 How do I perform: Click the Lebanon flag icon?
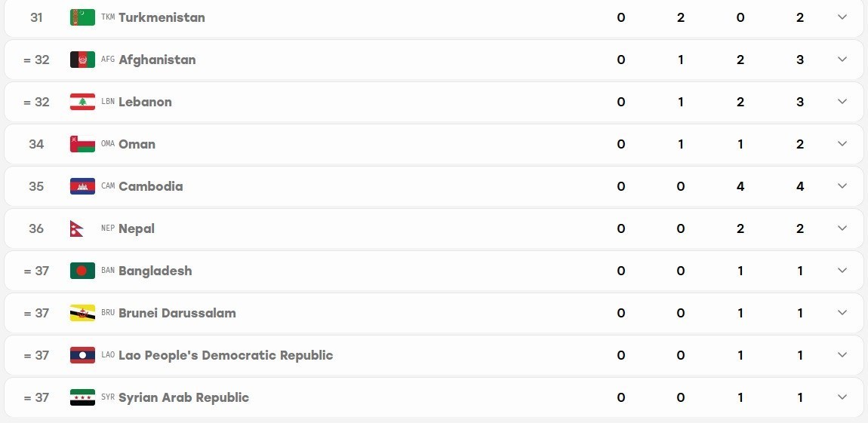[x=82, y=102]
